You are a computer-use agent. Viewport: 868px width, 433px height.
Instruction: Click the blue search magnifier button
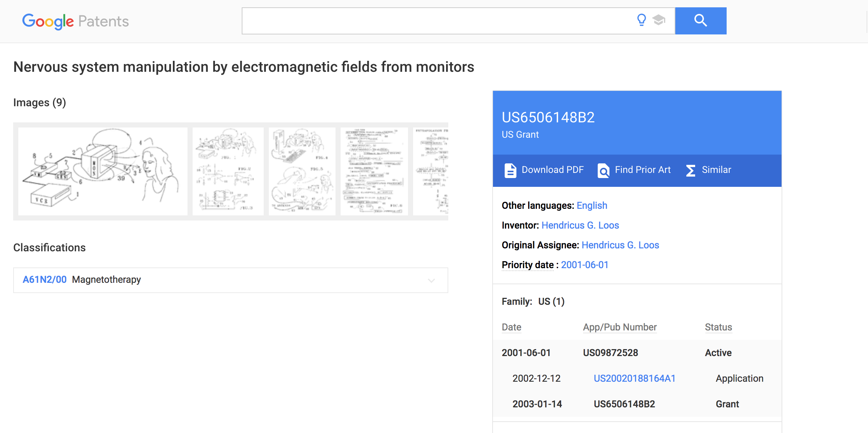click(x=701, y=21)
